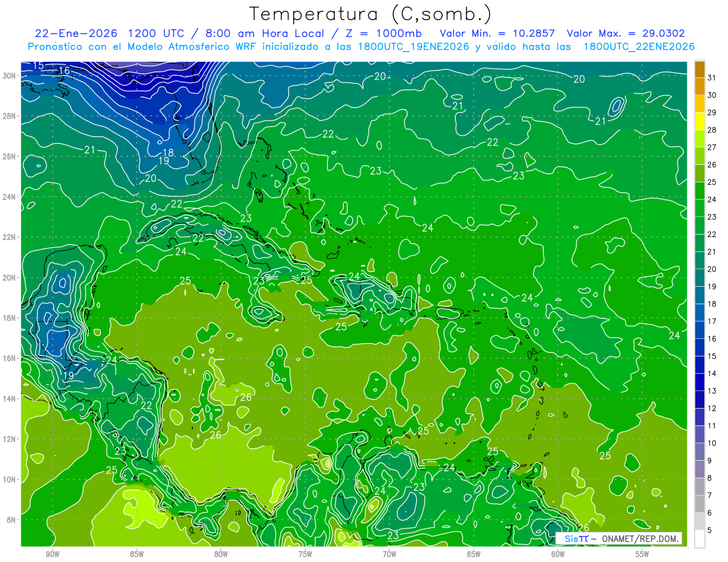
Task: Click the 22N latitude axis label
Action: pyautogui.click(x=10, y=237)
